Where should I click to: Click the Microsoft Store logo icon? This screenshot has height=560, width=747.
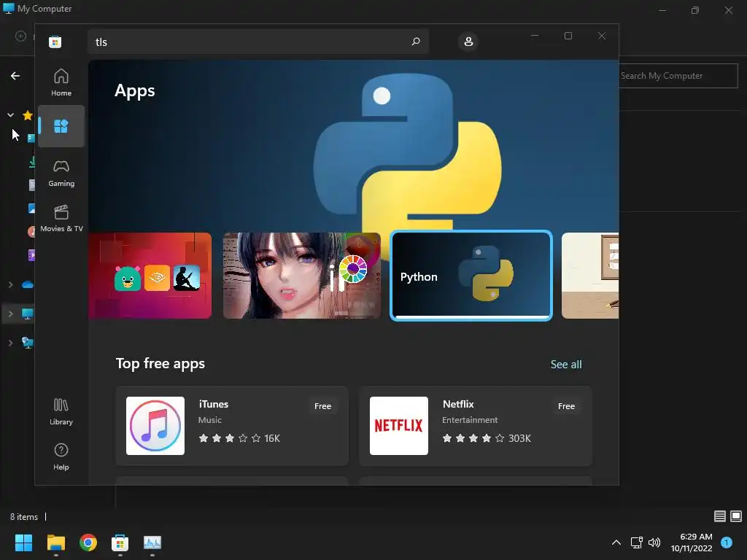55,42
